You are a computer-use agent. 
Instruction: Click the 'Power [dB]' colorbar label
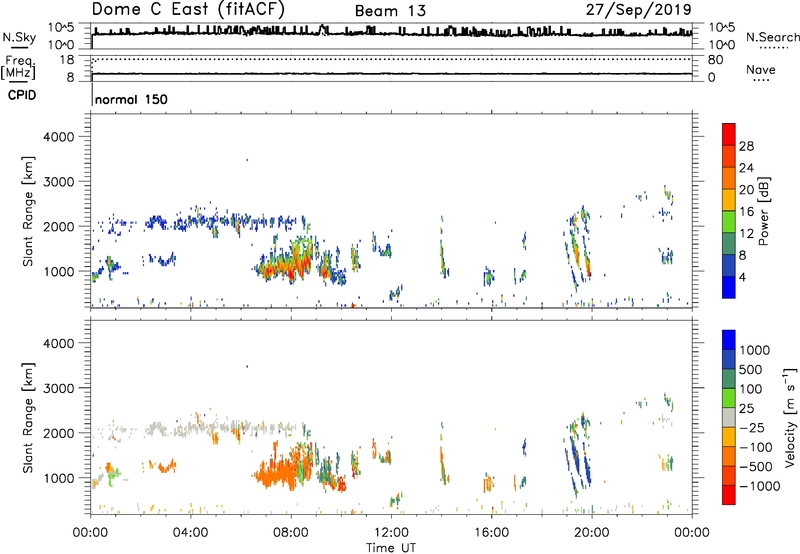pos(763,211)
